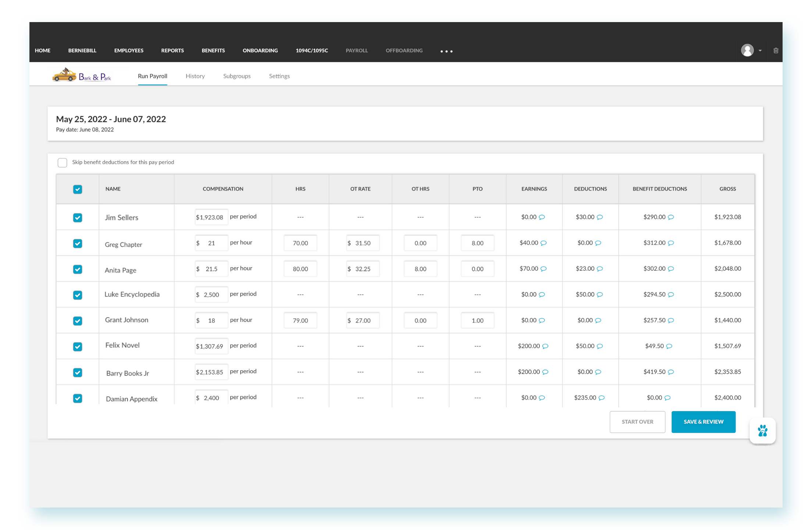Click Damian Appendix's deductions comment icon

tap(602, 397)
